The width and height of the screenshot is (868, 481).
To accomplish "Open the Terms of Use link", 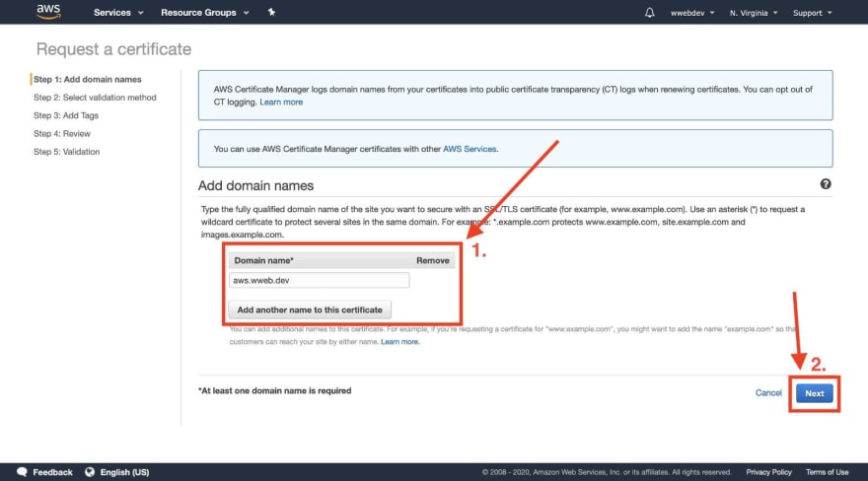I will 827,471.
